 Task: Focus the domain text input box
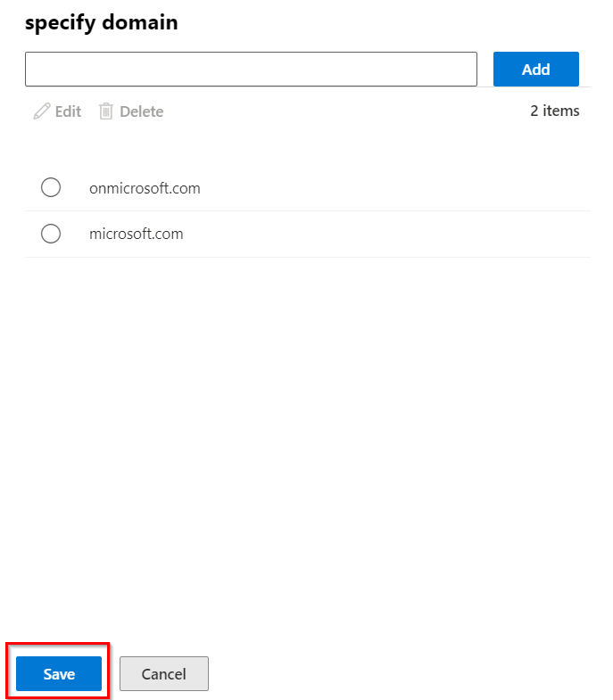point(251,69)
